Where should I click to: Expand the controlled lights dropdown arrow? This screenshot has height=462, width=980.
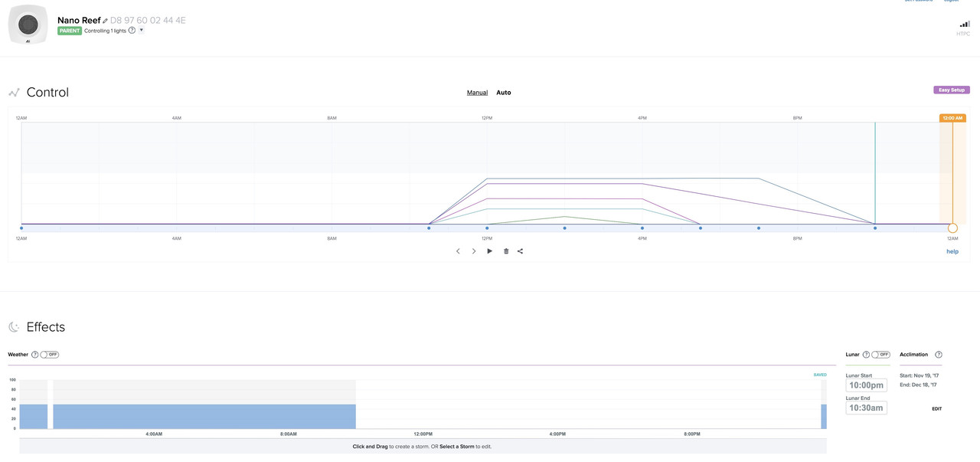click(142, 30)
